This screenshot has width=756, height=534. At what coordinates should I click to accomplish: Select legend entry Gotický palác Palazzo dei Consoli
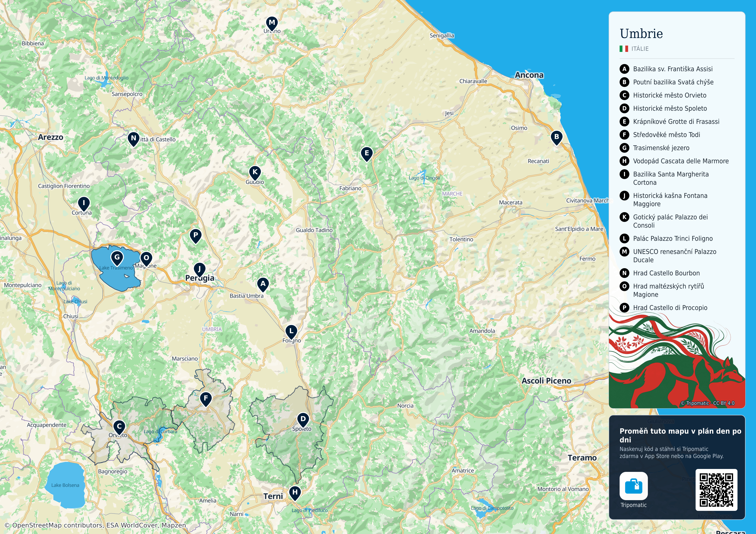click(664, 221)
